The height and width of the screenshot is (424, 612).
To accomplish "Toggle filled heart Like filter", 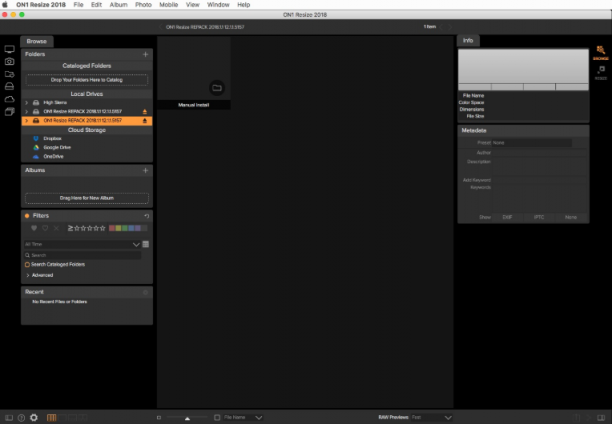I will [34, 228].
